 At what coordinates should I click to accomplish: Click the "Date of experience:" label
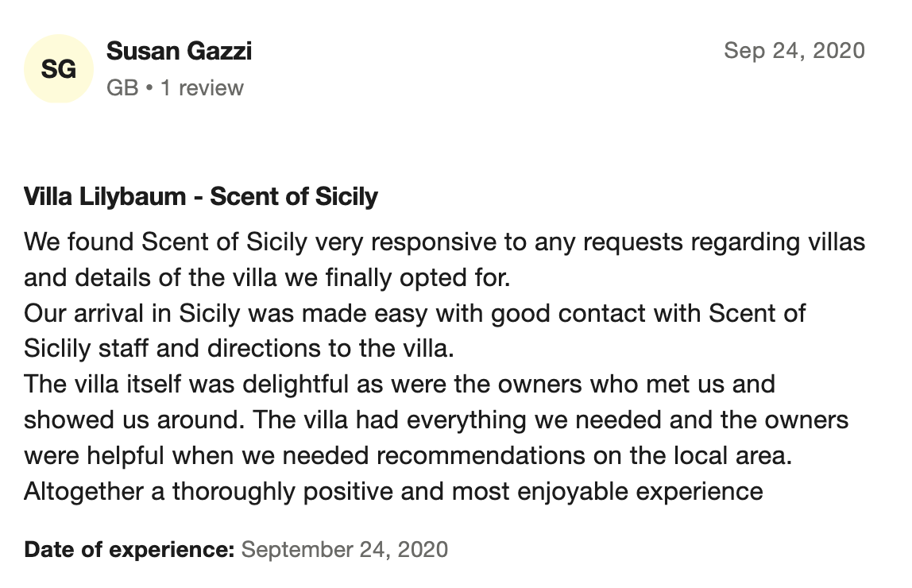coord(129,549)
